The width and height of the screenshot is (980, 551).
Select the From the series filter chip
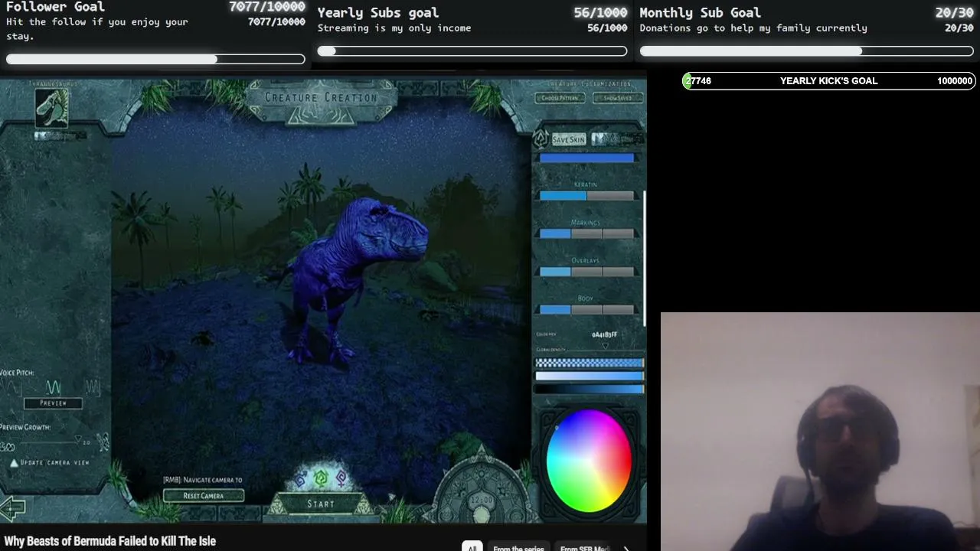tap(518, 548)
